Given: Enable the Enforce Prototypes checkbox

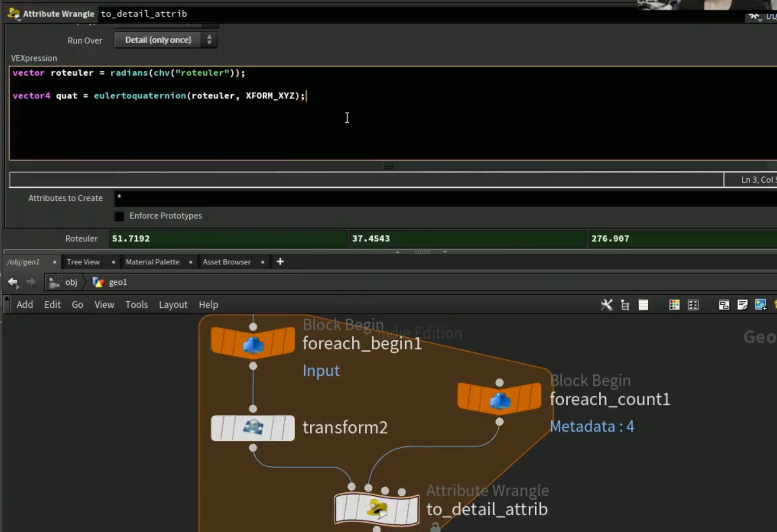Looking at the screenshot, I should click(119, 216).
